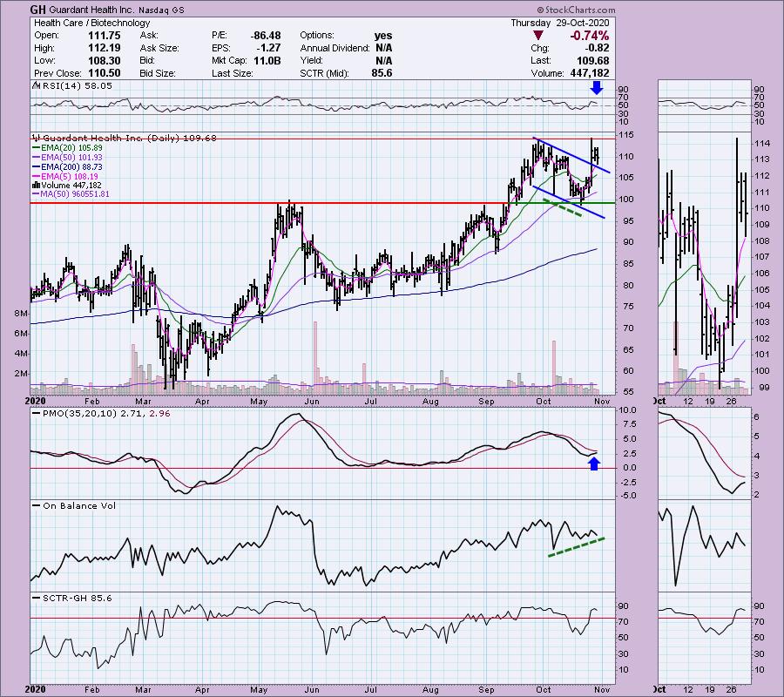The height and width of the screenshot is (697, 784).
Task: Select the Low value 108.30
Action: pos(105,60)
